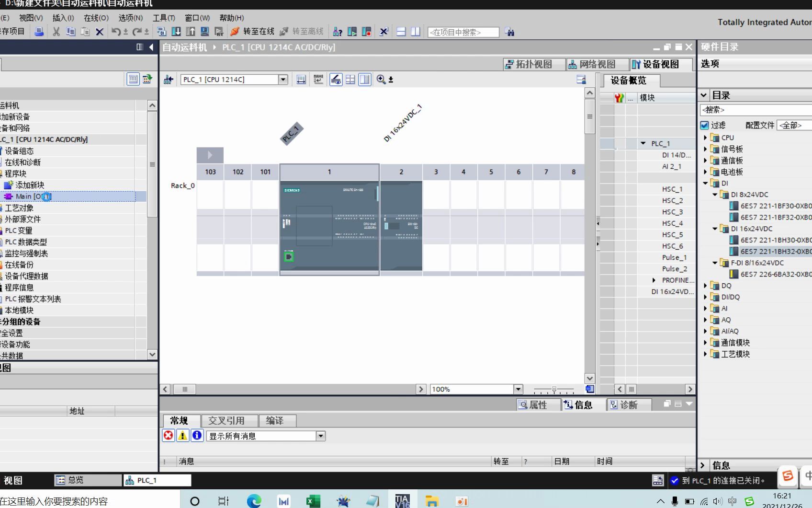812x508 pixels.
Task: Open Excel from the taskbar
Action: (313, 501)
